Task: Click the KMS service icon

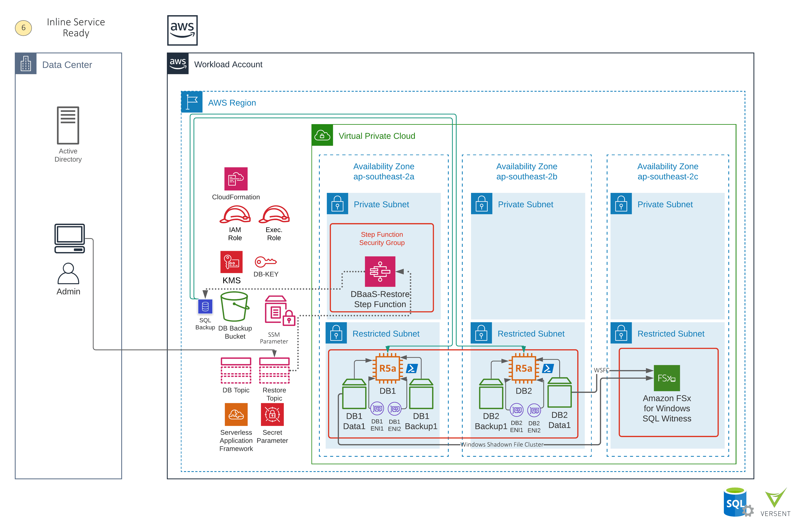Action: (x=231, y=262)
